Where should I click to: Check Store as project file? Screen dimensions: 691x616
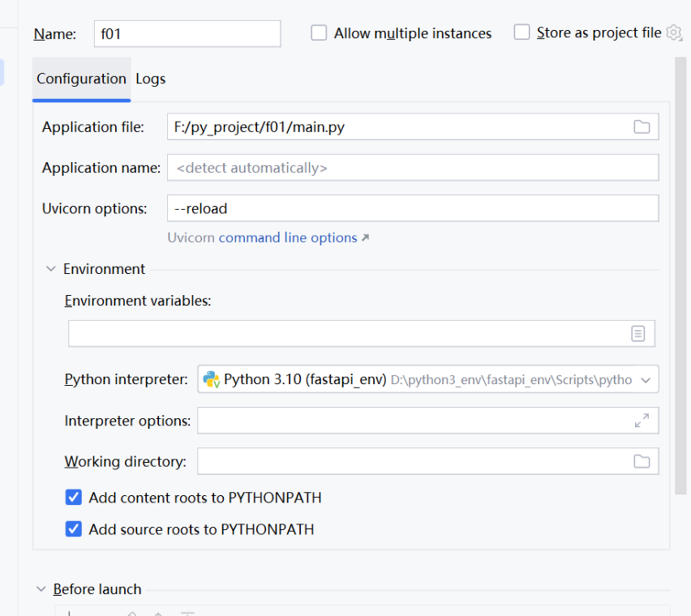[x=522, y=33]
